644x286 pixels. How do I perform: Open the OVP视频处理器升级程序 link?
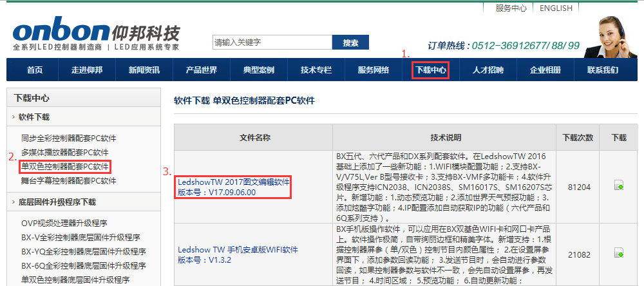pyautogui.click(x=64, y=223)
